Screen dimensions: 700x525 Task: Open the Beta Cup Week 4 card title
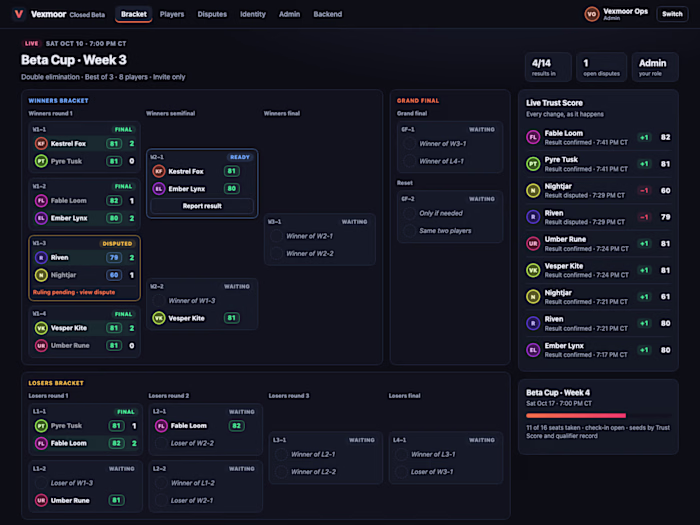pyautogui.click(x=558, y=392)
